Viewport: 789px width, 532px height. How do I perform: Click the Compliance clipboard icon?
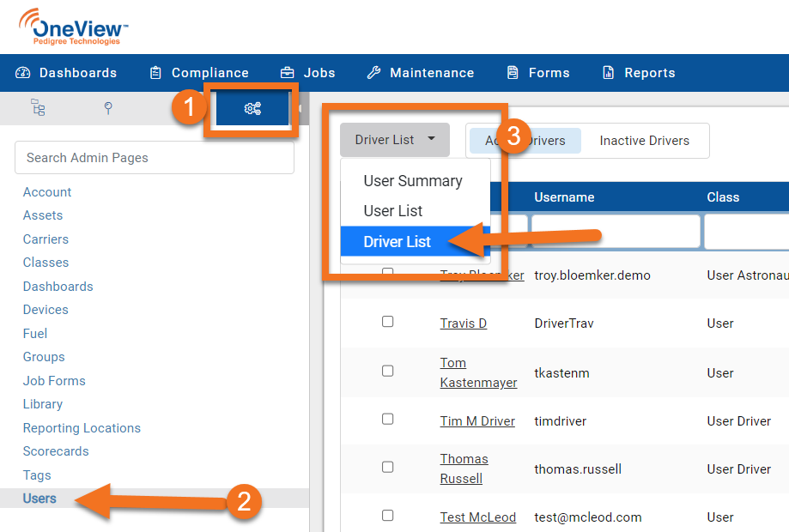[155, 73]
